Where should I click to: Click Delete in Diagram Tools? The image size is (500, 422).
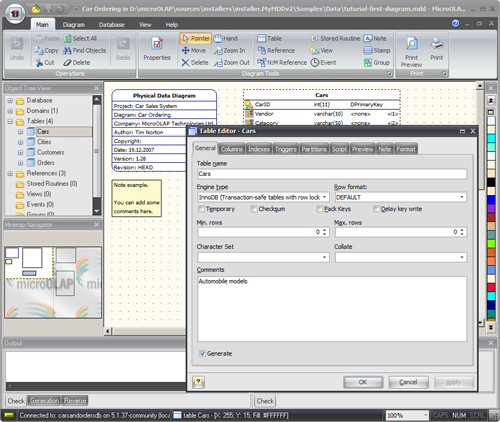click(195, 63)
